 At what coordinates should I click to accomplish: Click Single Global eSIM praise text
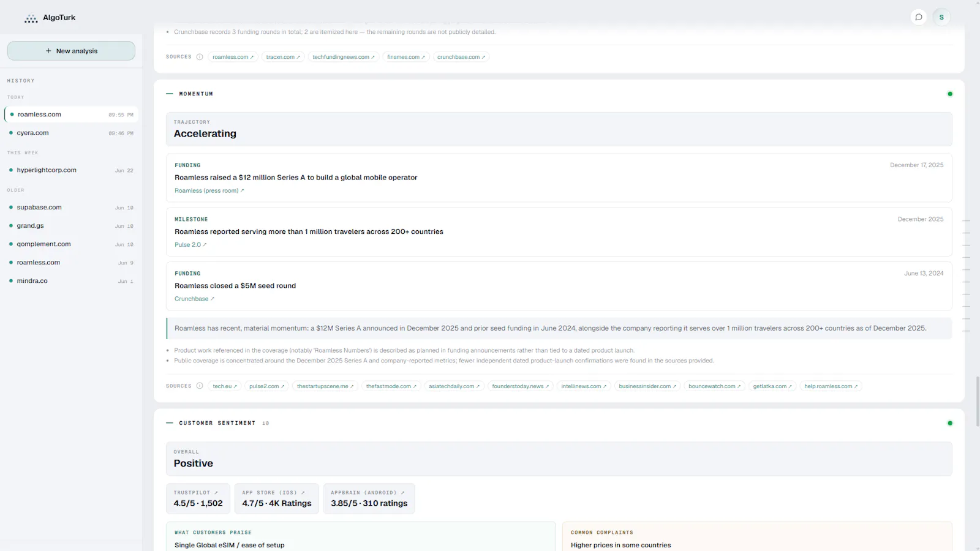click(230, 545)
